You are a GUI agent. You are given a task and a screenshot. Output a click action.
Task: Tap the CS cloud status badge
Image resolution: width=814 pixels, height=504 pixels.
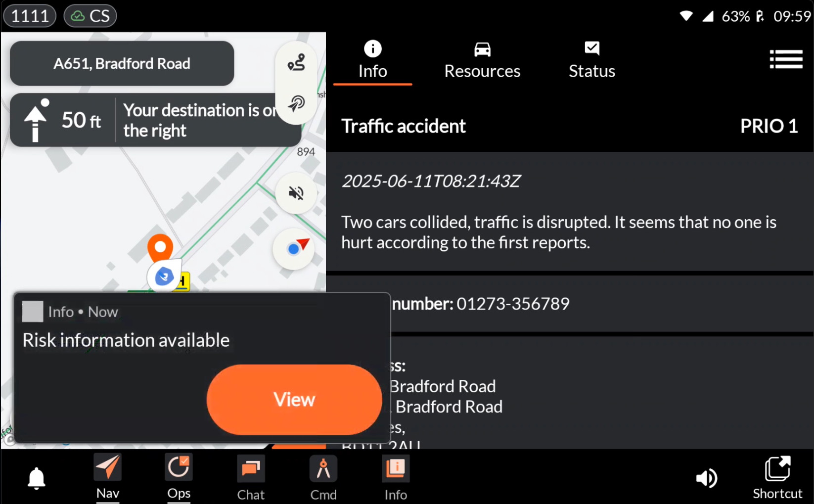click(90, 16)
